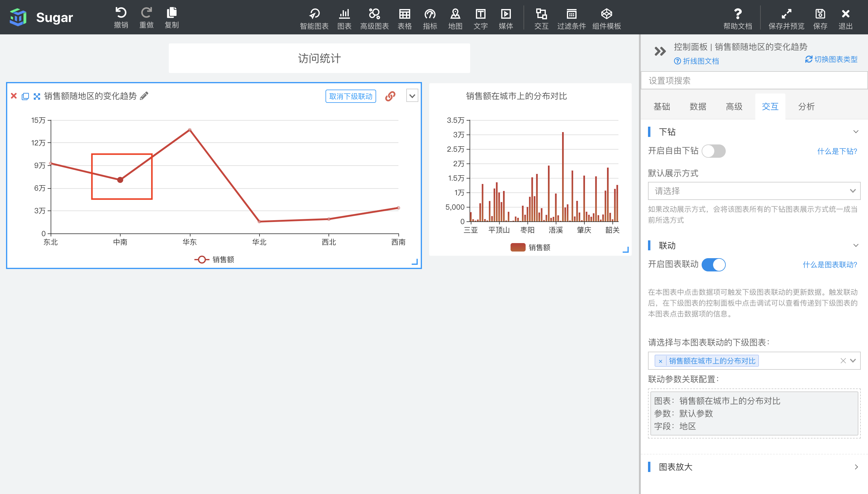868x494 pixels.
Task: Open the chart header dropdown arrow
Action: [412, 96]
